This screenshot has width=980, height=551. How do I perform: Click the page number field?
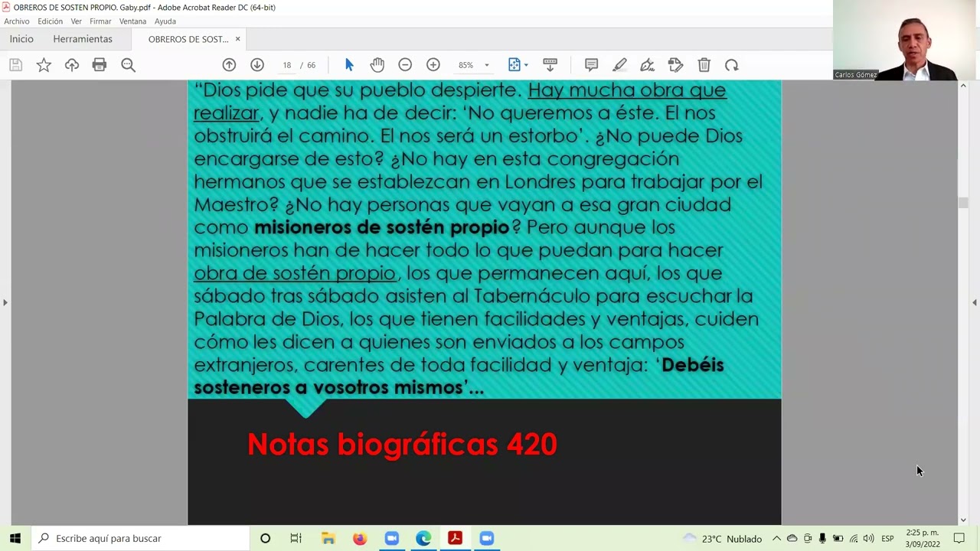(286, 65)
